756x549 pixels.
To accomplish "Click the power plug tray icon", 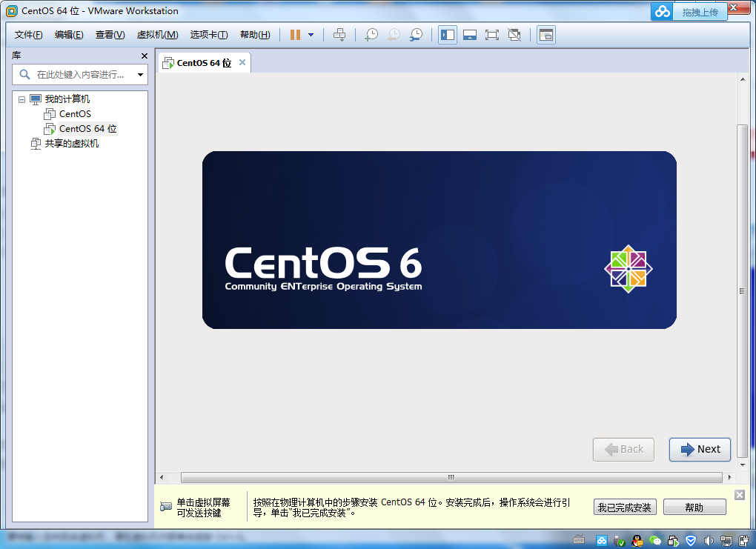I will point(744,541).
